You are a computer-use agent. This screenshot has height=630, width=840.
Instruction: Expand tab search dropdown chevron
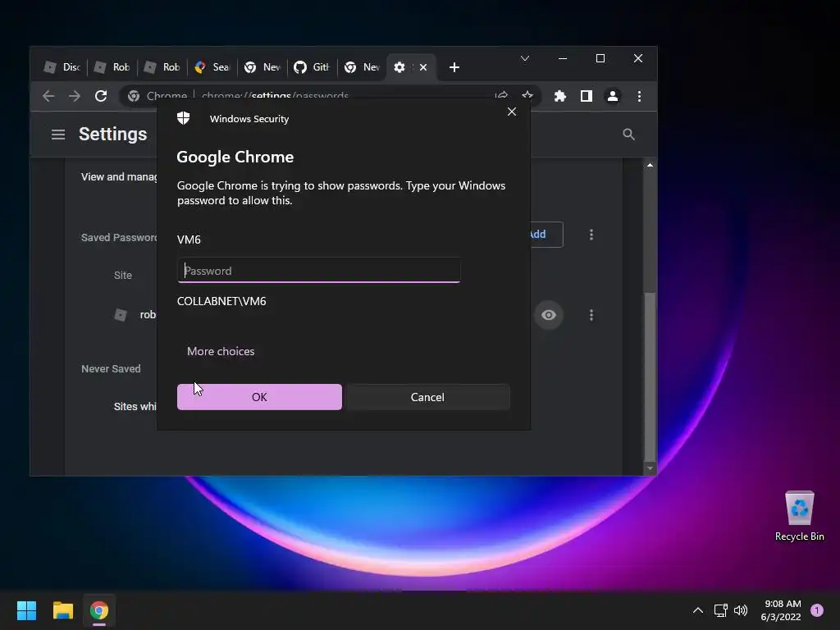(x=525, y=58)
